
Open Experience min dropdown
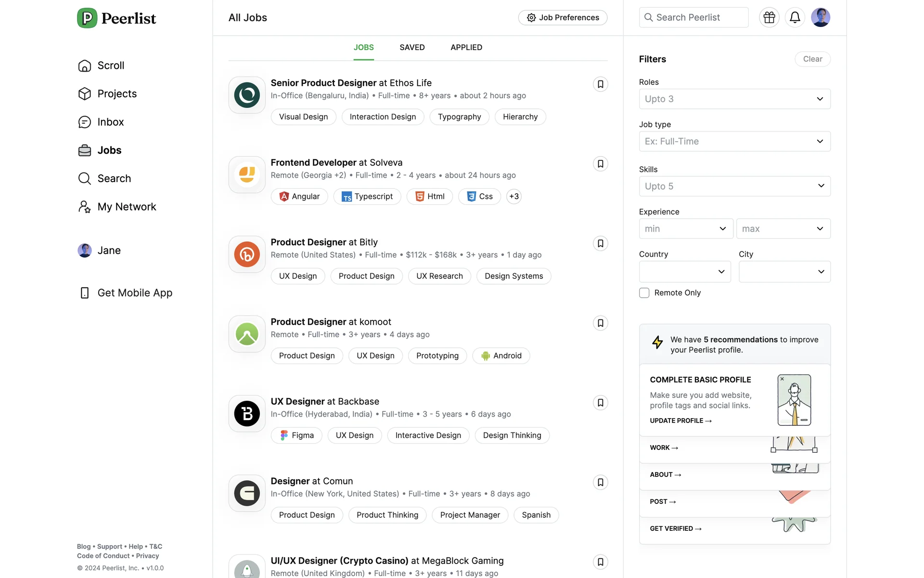click(685, 229)
